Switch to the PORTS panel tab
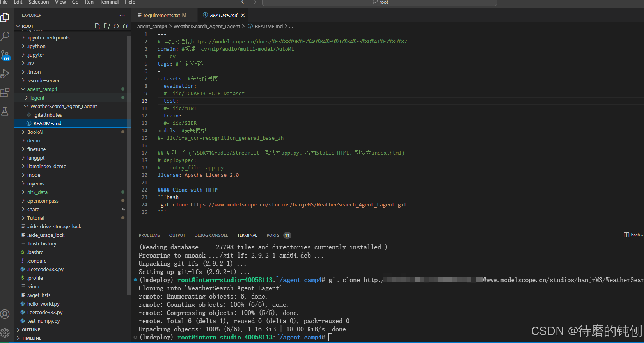Viewport: 644px width, 343px height. (x=273, y=235)
